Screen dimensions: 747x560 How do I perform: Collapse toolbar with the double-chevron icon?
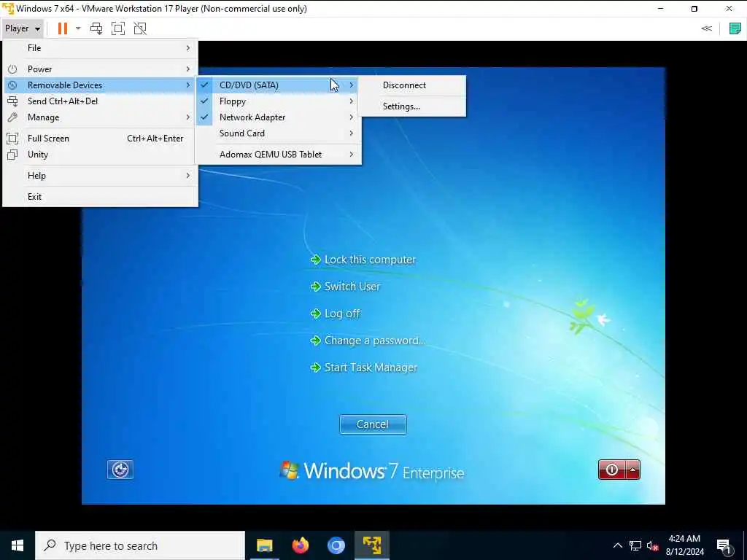pos(706,28)
